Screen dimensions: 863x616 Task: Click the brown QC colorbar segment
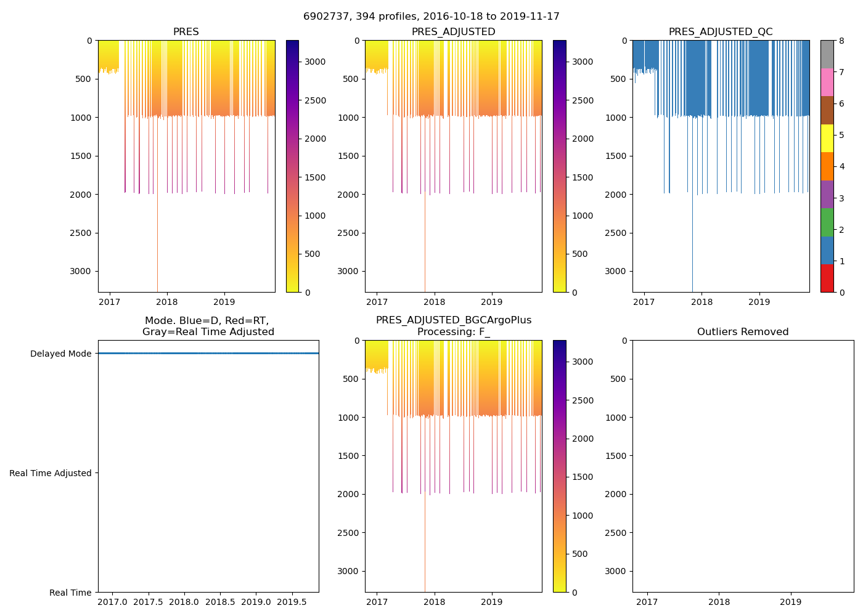click(x=827, y=110)
